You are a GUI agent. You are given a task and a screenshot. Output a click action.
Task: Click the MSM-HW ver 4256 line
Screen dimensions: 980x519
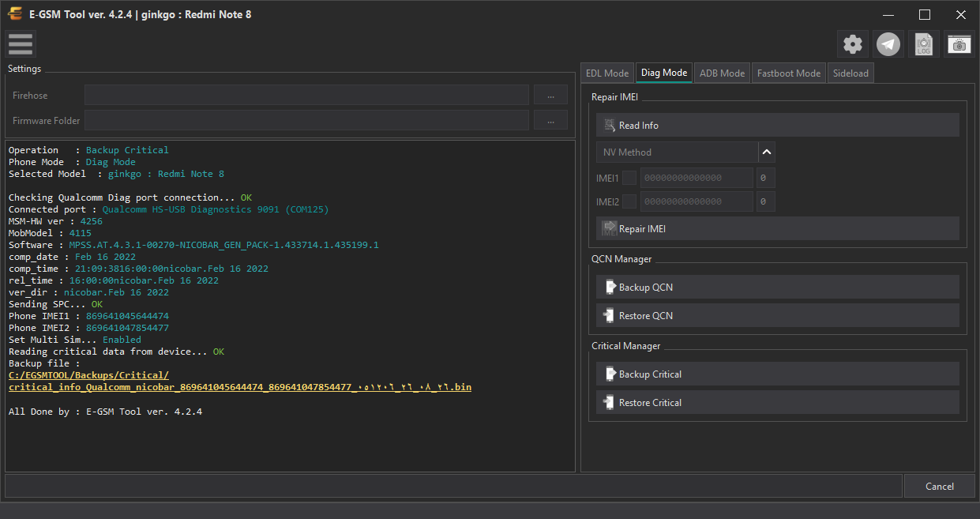[x=55, y=221]
